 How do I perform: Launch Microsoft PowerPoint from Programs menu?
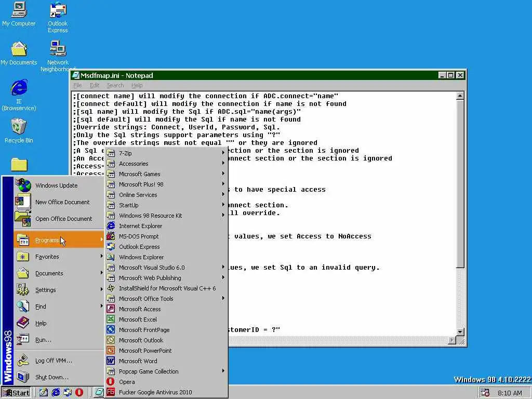(x=166, y=351)
